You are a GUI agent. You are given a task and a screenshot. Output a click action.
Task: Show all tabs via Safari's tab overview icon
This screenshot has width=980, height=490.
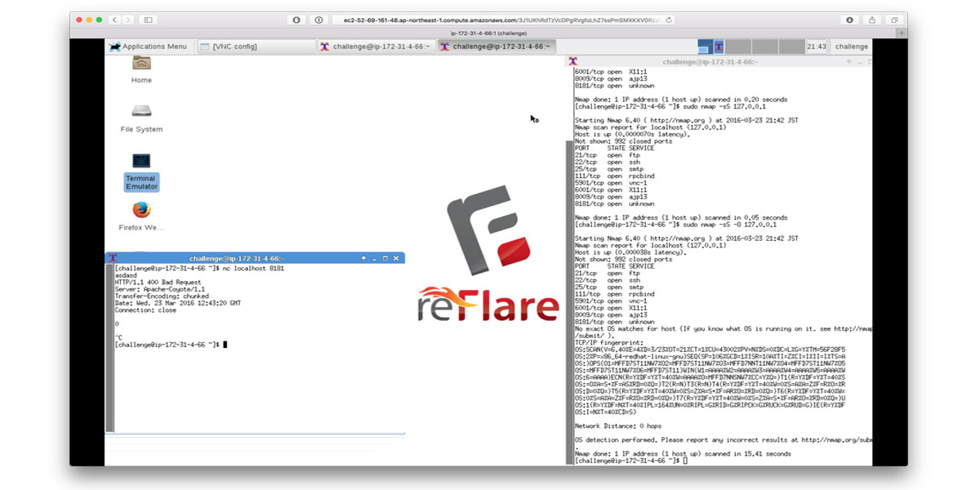click(x=895, y=20)
